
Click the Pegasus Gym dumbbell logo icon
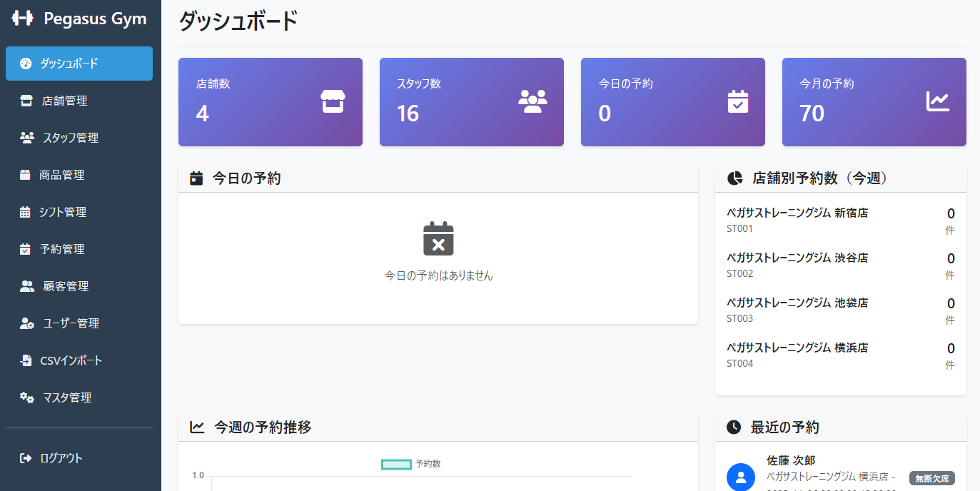coord(23,19)
